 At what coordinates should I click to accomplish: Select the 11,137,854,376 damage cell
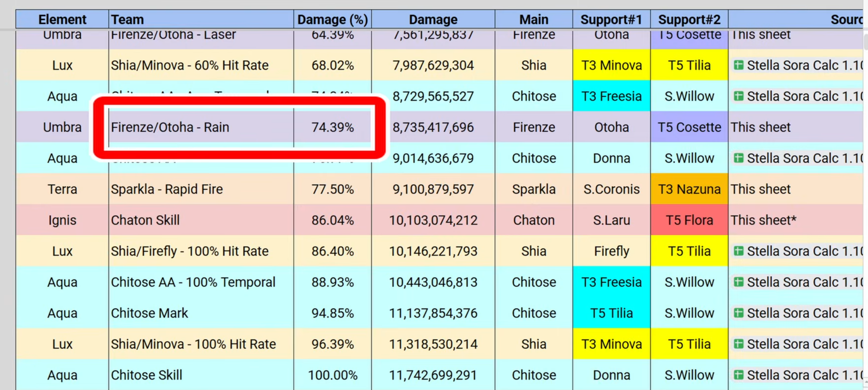pyautogui.click(x=433, y=313)
